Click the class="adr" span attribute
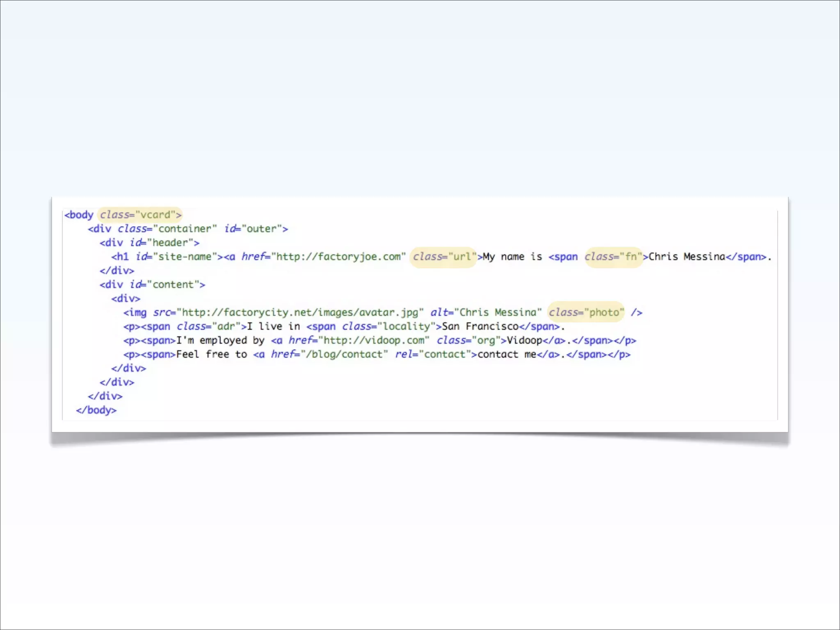Image resolution: width=840 pixels, height=630 pixels. point(209,326)
